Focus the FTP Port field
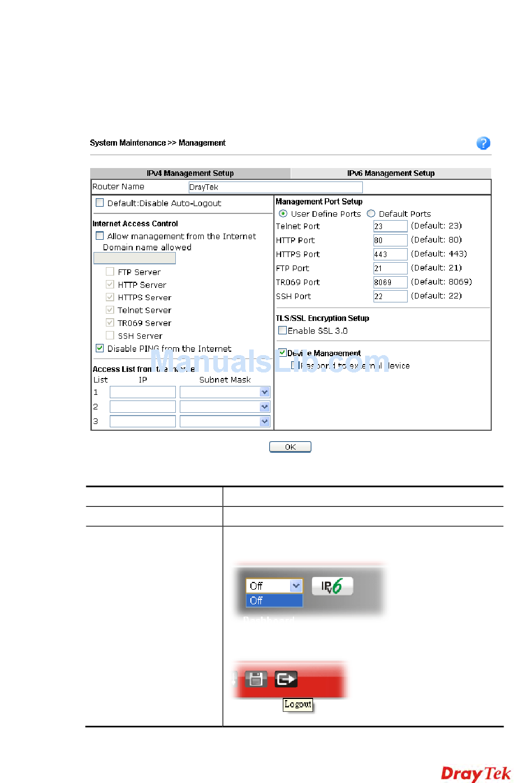 click(390, 268)
